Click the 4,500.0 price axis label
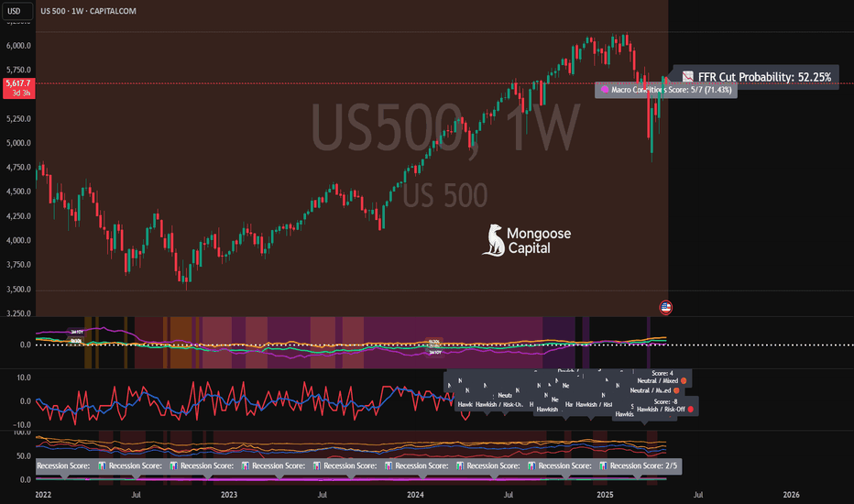 [x=18, y=192]
